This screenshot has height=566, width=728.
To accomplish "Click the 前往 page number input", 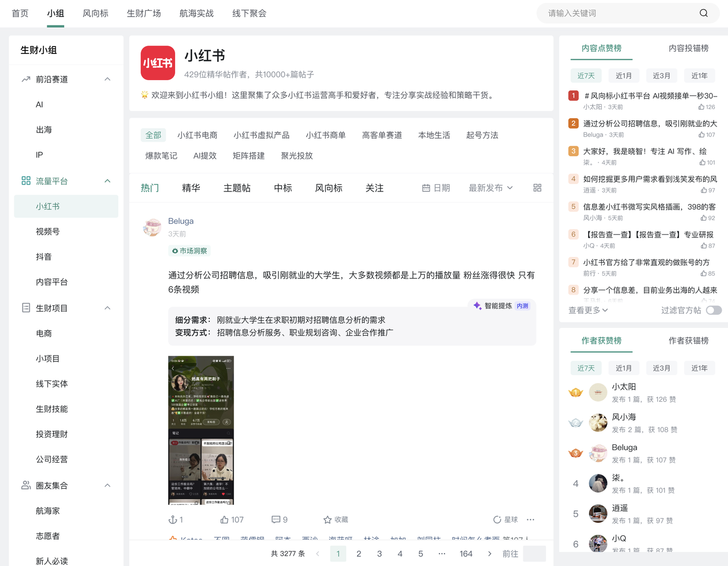I will click(534, 553).
